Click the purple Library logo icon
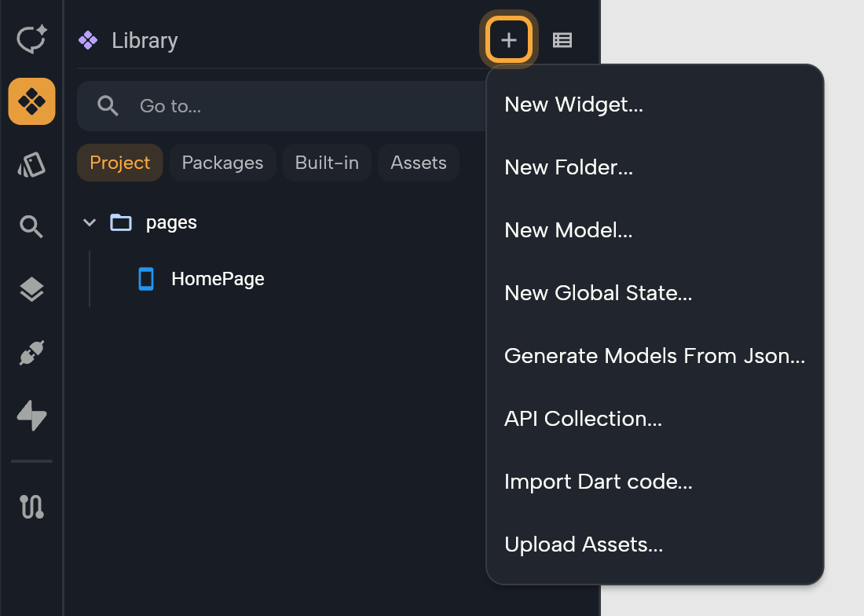This screenshot has width=864, height=616. click(88, 40)
